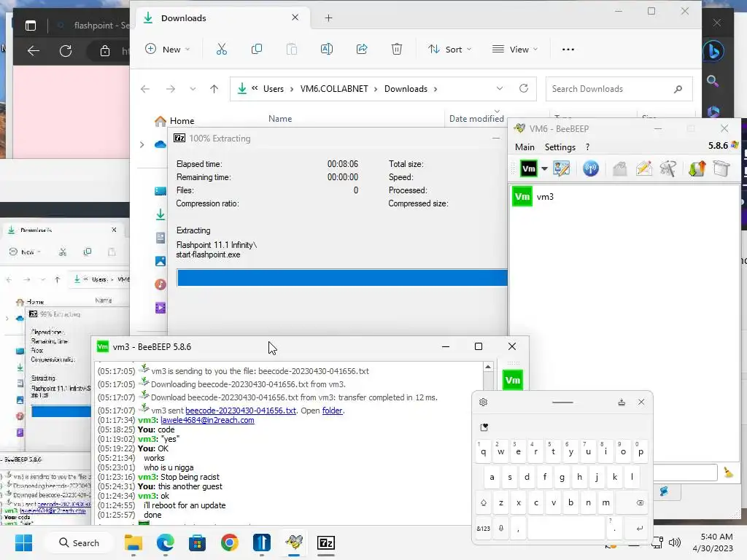This screenshot has height=560, width=747.
Task: Click the Vm avatar in vm3 chat window
Action: pyautogui.click(x=513, y=381)
